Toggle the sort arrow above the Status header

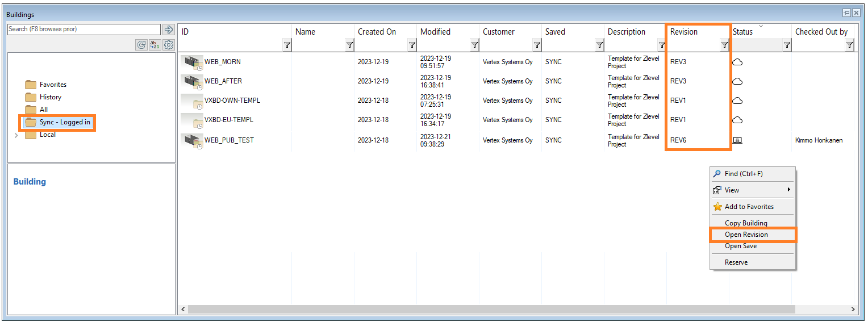761,26
